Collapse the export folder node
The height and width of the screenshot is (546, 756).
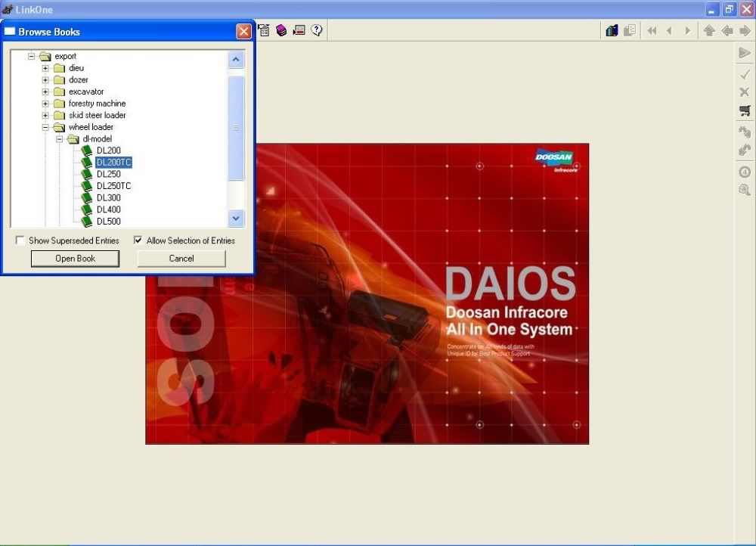tap(31, 57)
